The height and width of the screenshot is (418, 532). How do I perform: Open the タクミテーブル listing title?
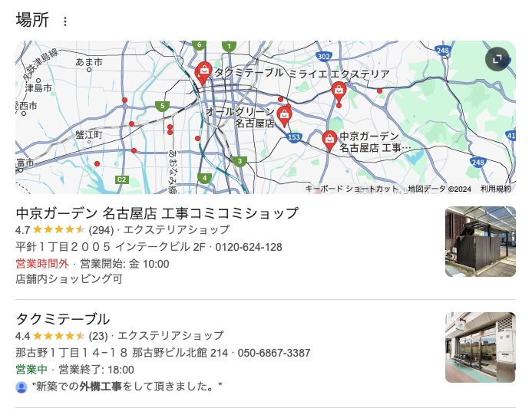click(x=63, y=319)
